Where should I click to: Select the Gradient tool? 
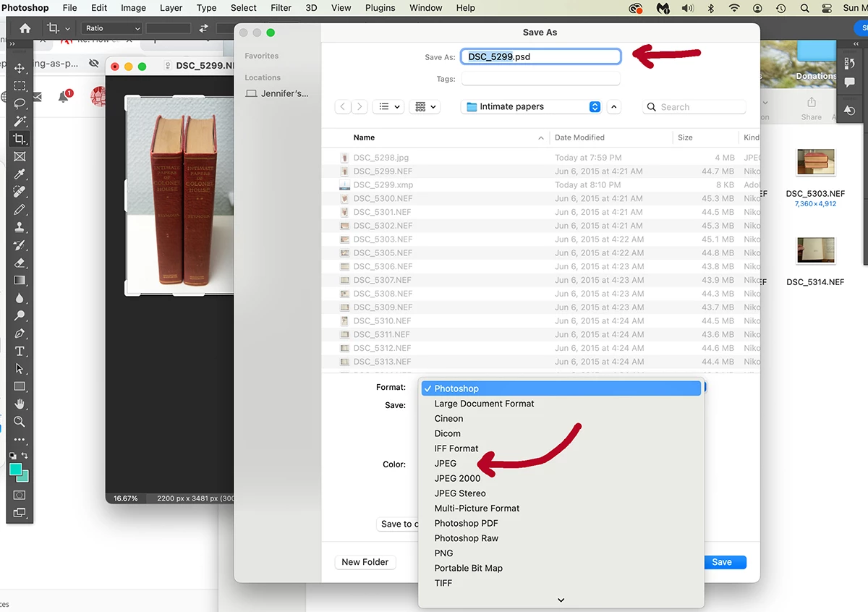[20, 280]
